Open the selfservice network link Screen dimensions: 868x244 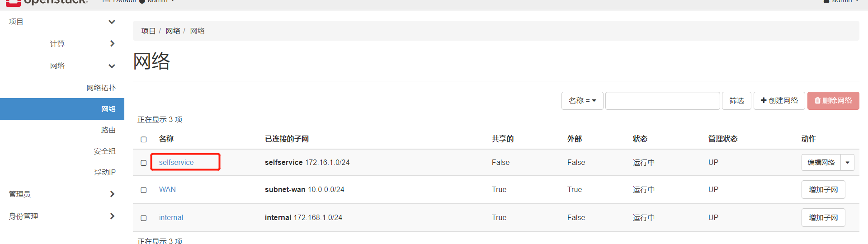tap(176, 162)
